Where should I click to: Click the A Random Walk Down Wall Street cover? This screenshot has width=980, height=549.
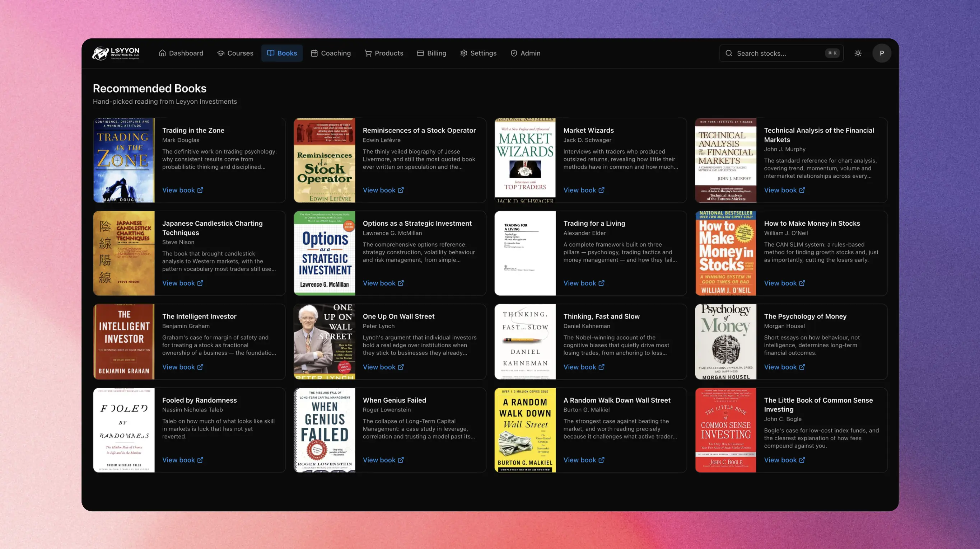(x=525, y=430)
